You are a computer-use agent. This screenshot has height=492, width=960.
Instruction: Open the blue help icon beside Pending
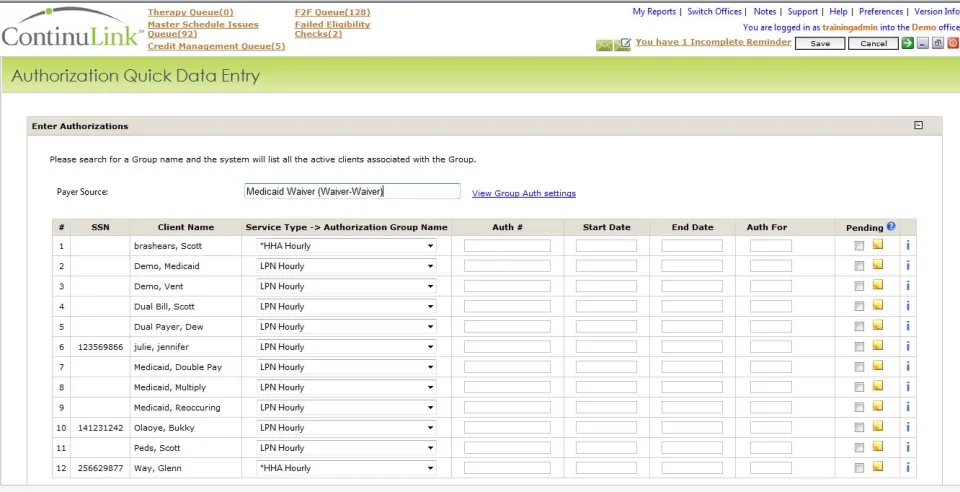(x=891, y=226)
